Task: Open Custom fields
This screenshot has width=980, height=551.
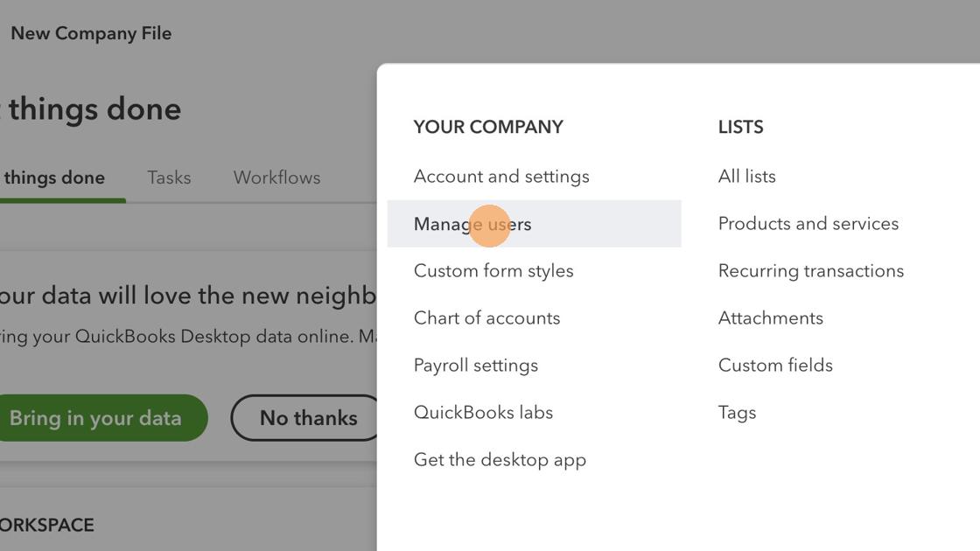Action: (x=775, y=366)
